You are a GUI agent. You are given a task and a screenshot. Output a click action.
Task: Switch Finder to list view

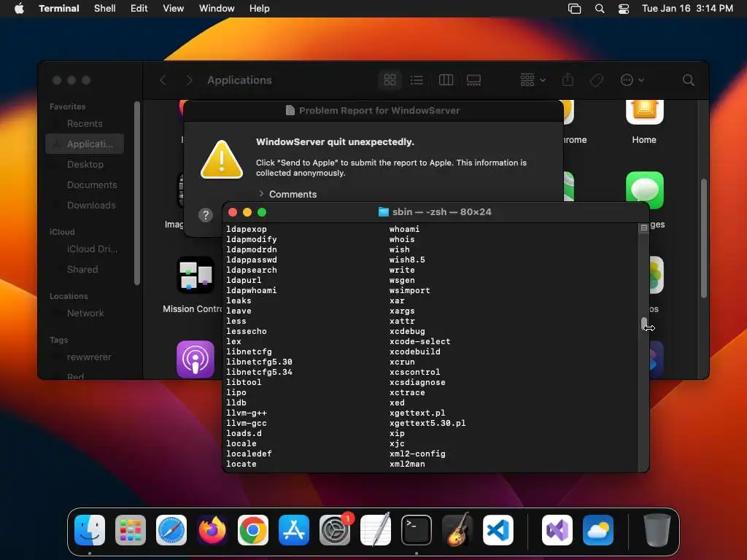(417, 80)
